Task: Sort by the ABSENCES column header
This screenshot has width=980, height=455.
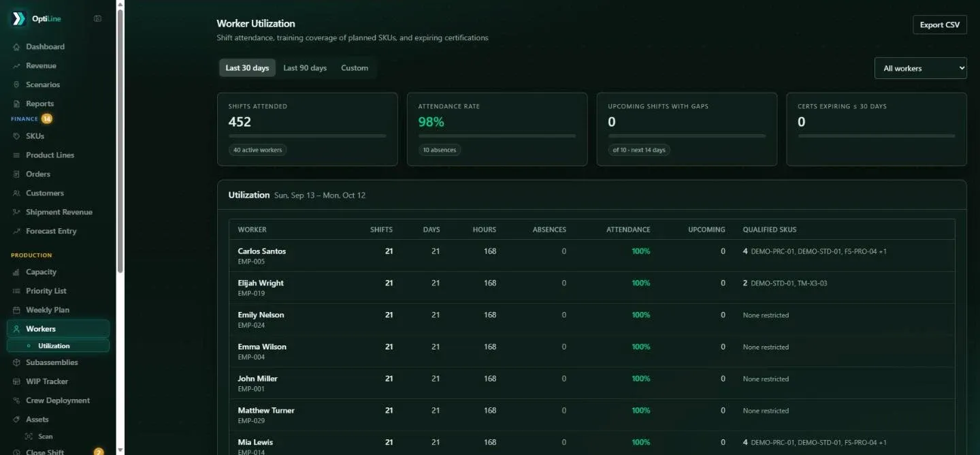Action: [549, 230]
